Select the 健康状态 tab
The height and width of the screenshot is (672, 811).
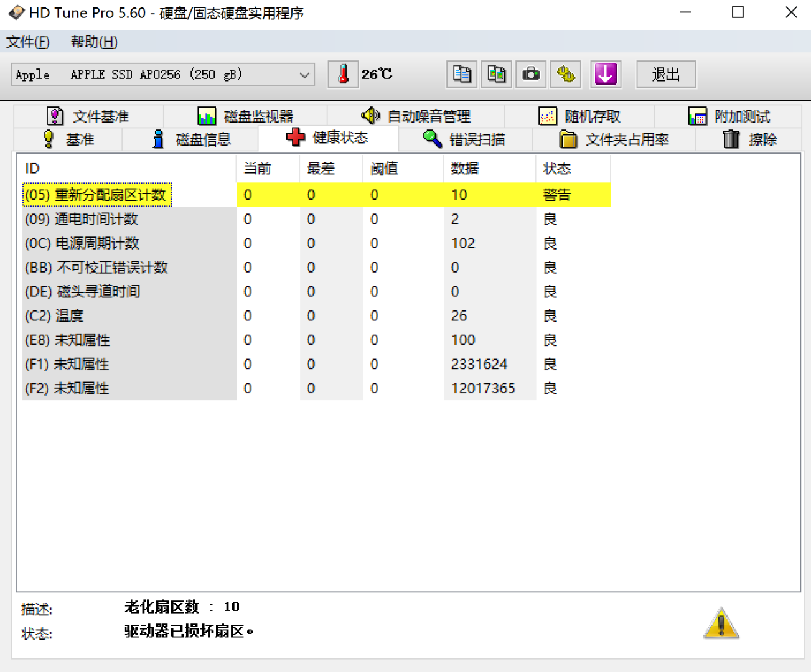pyautogui.click(x=328, y=138)
